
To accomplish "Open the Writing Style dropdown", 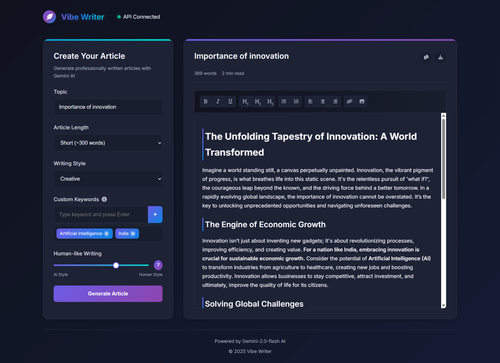I will [108, 179].
